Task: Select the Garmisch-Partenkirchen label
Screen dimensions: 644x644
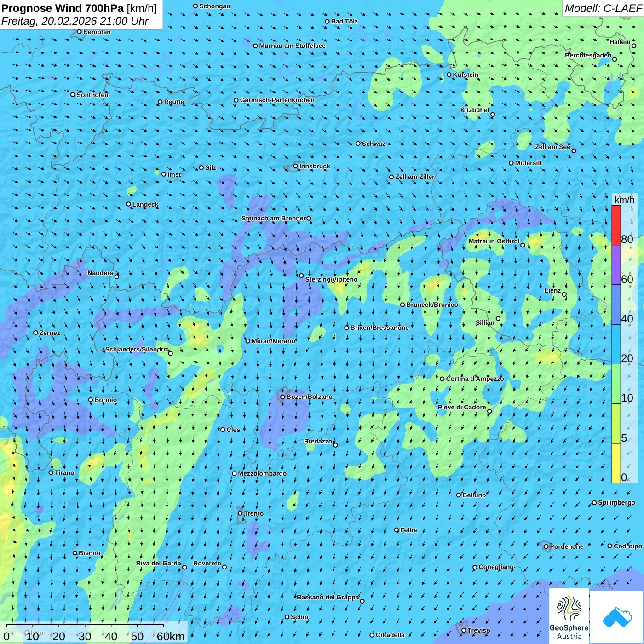Action: pos(277,100)
